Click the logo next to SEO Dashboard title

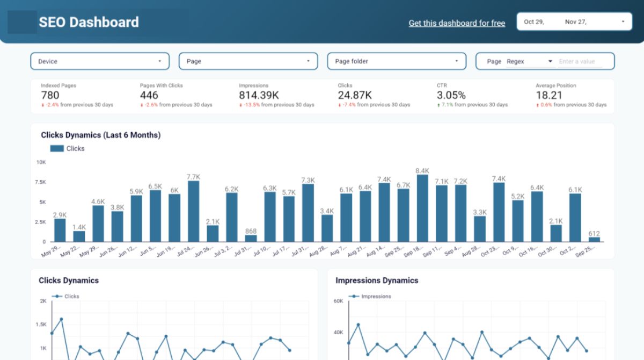(x=22, y=22)
